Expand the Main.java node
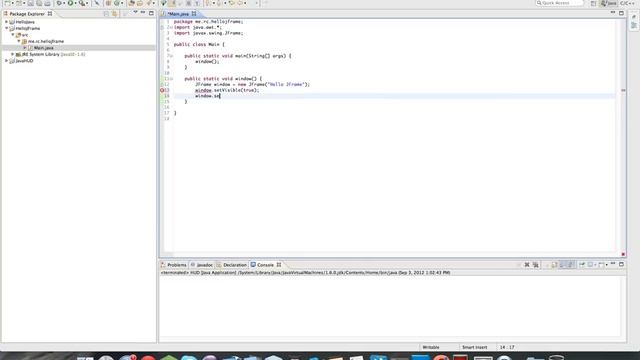 point(25,48)
